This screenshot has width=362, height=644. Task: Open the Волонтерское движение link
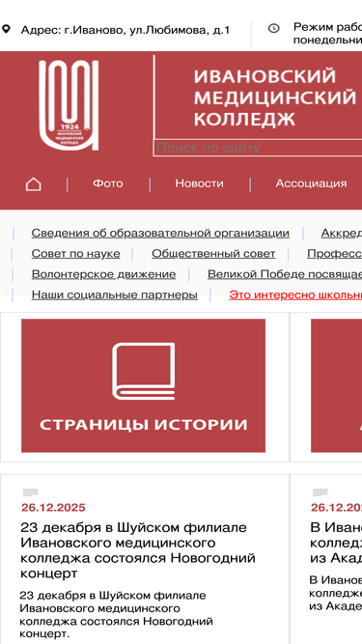click(x=103, y=274)
